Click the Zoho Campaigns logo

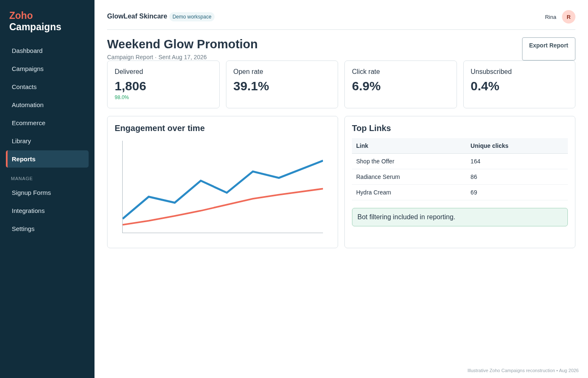pos(35,21)
